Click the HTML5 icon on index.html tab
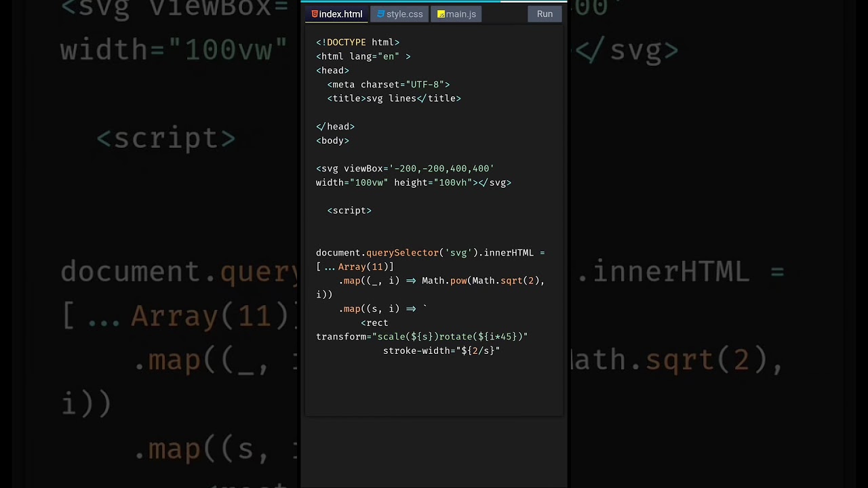This screenshot has height=488, width=868. click(x=315, y=14)
